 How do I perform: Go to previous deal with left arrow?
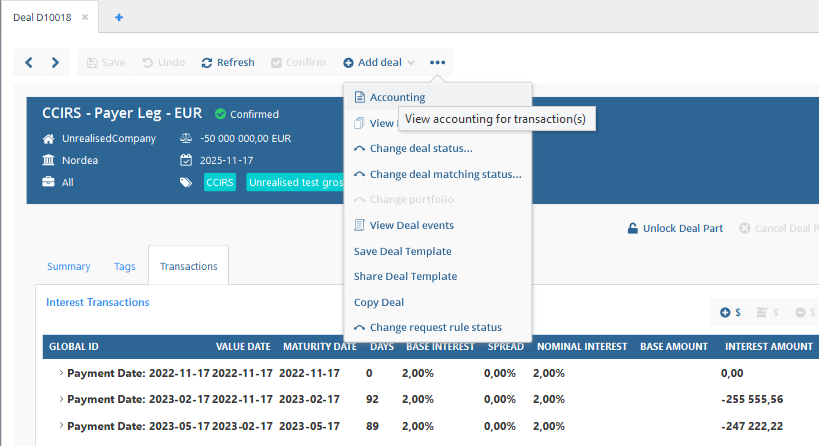29,63
